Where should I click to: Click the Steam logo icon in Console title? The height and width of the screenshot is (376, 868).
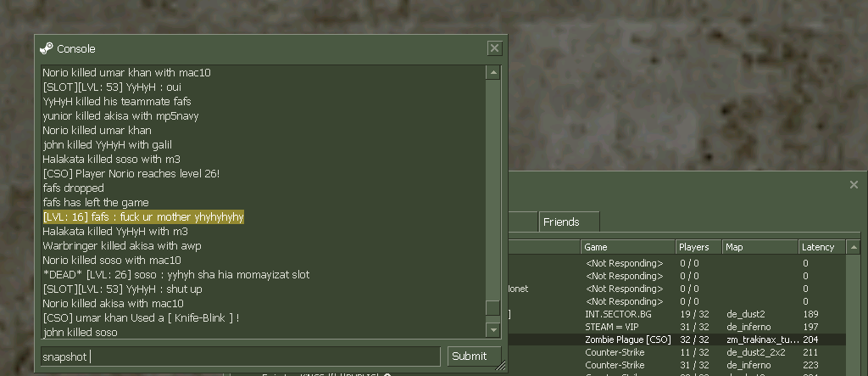(x=47, y=48)
